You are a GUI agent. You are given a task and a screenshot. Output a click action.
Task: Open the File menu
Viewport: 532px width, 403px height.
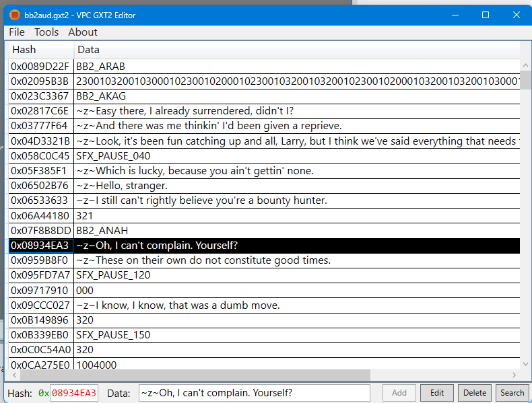(x=17, y=32)
